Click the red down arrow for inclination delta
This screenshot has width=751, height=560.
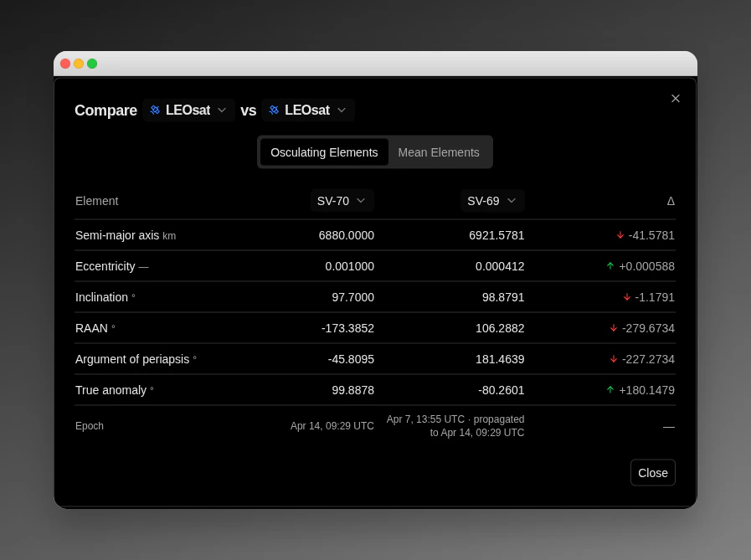pyautogui.click(x=627, y=297)
